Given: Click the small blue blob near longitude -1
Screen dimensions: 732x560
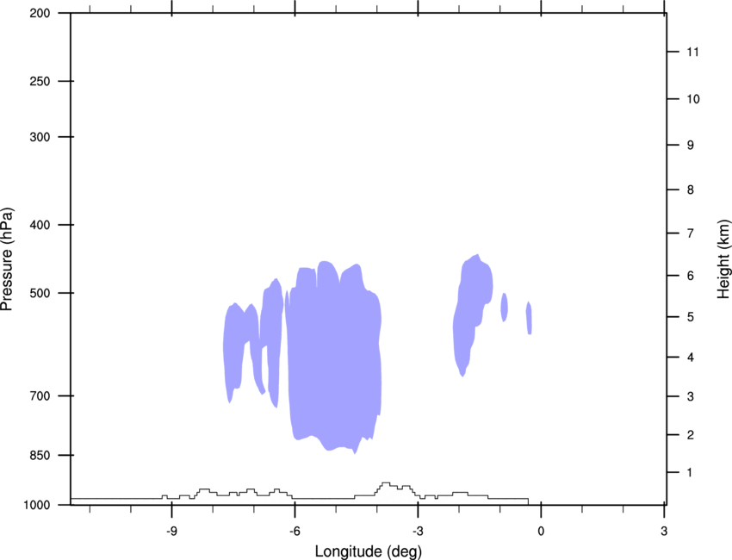Looking at the screenshot, I should pyautogui.click(x=504, y=307).
